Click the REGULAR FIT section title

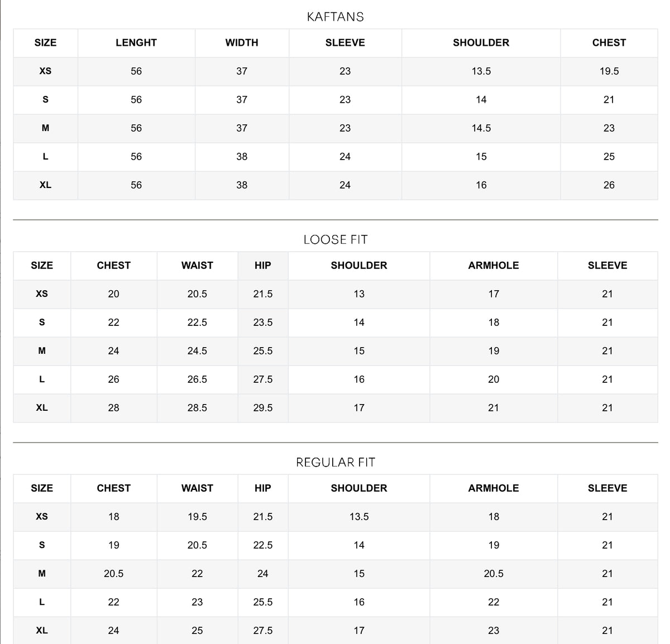point(335,462)
